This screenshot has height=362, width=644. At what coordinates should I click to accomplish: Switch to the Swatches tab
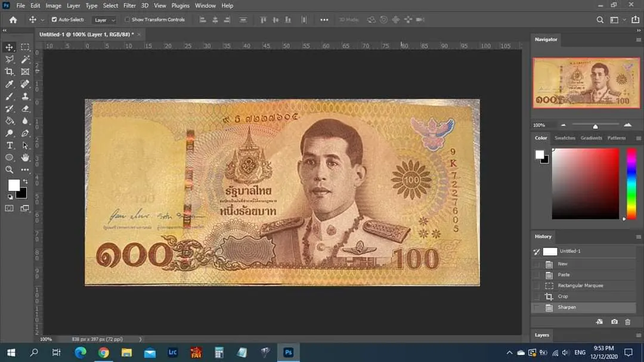pyautogui.click(x=565, y=138)
